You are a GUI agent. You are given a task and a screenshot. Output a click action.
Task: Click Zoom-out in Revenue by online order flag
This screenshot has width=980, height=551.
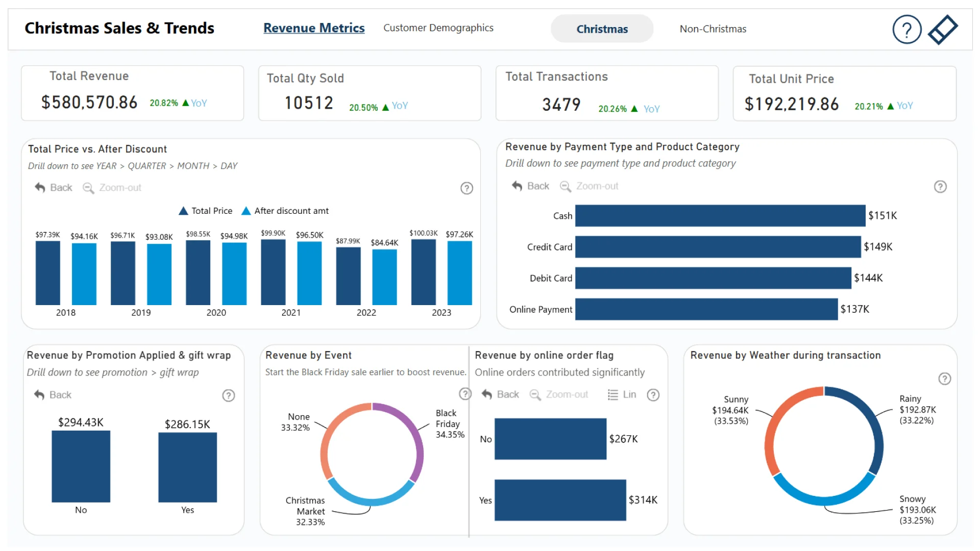559,394
